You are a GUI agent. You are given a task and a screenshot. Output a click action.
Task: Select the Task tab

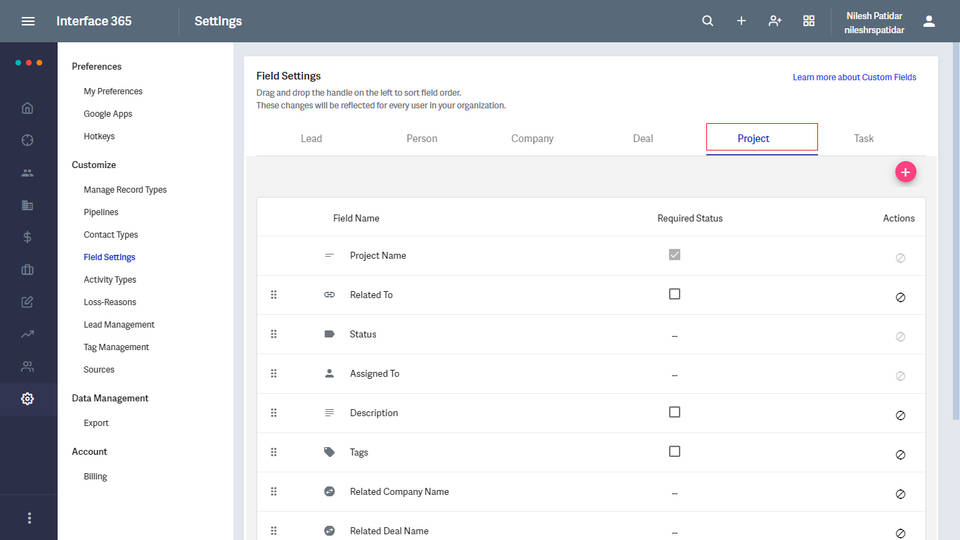[864, 138]
